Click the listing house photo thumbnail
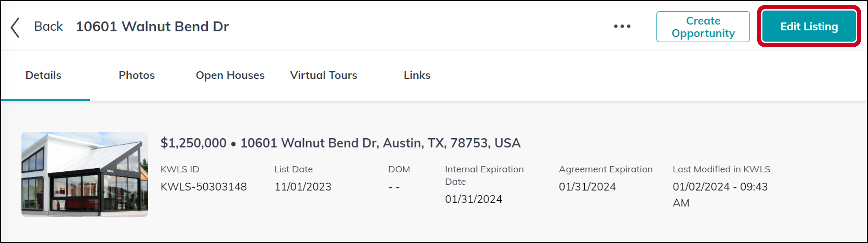The height and width of the screenshot is (243, 868). point(85,174)
